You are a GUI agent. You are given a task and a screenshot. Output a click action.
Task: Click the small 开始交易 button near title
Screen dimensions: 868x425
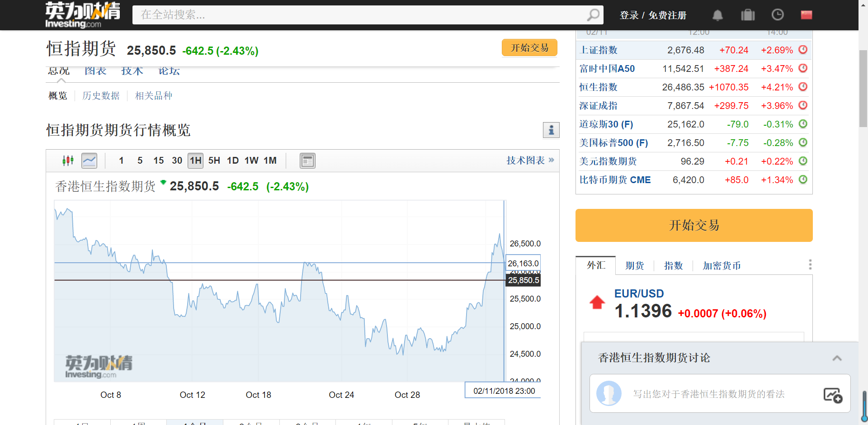click(529, 48)
